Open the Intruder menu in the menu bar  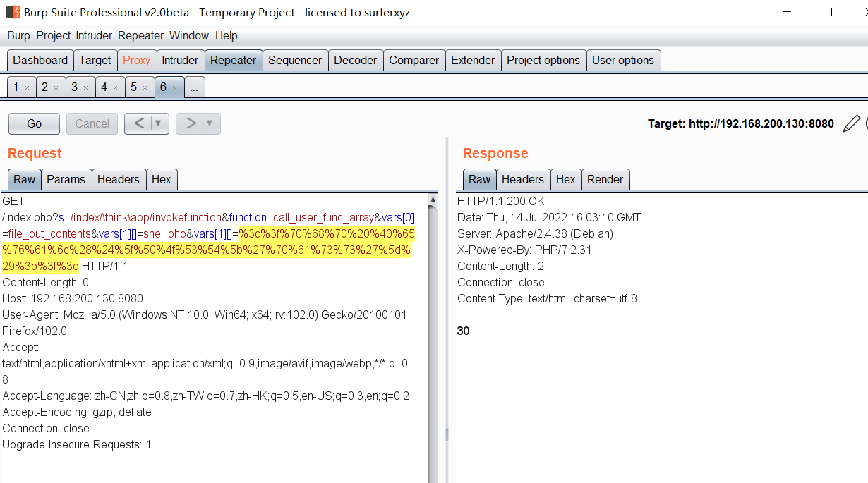(x=95, y=36)
